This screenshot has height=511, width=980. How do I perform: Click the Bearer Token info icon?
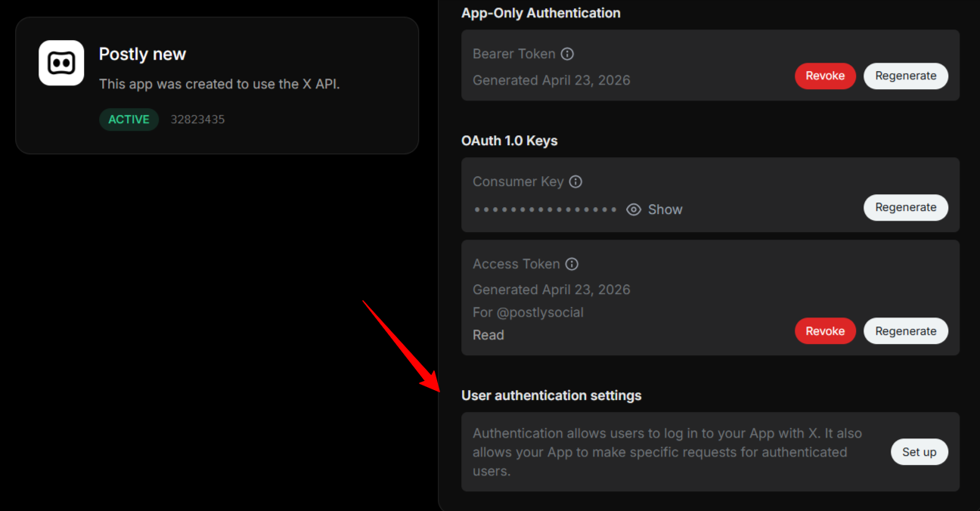[567, 54]
